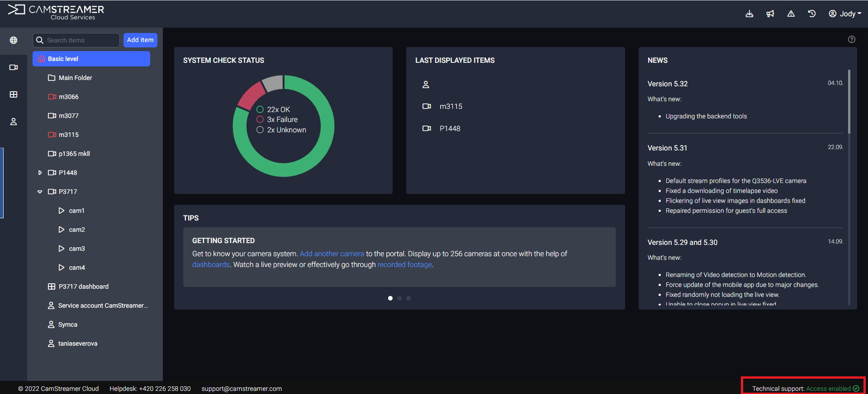
Task: Click the support@camstreamer.com email
Action: click(x=242, y=389)
